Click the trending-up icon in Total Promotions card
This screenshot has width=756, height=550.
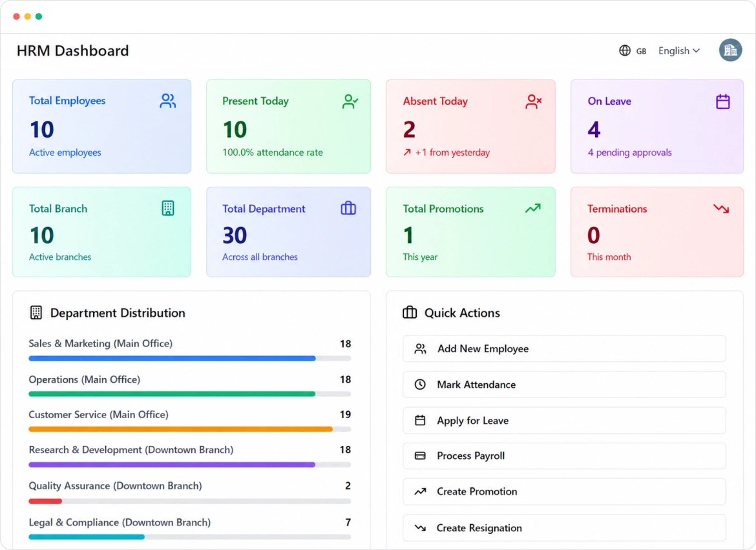click(x=533, y=208)
